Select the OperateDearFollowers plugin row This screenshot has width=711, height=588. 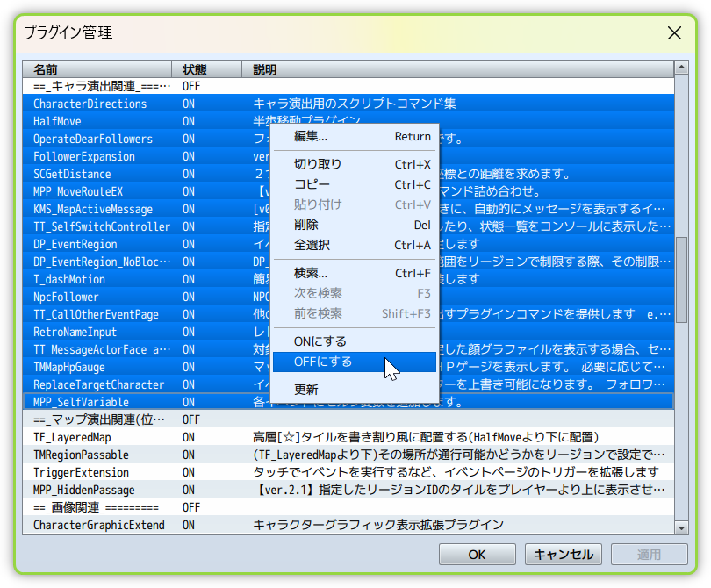(x=348, y=139)
